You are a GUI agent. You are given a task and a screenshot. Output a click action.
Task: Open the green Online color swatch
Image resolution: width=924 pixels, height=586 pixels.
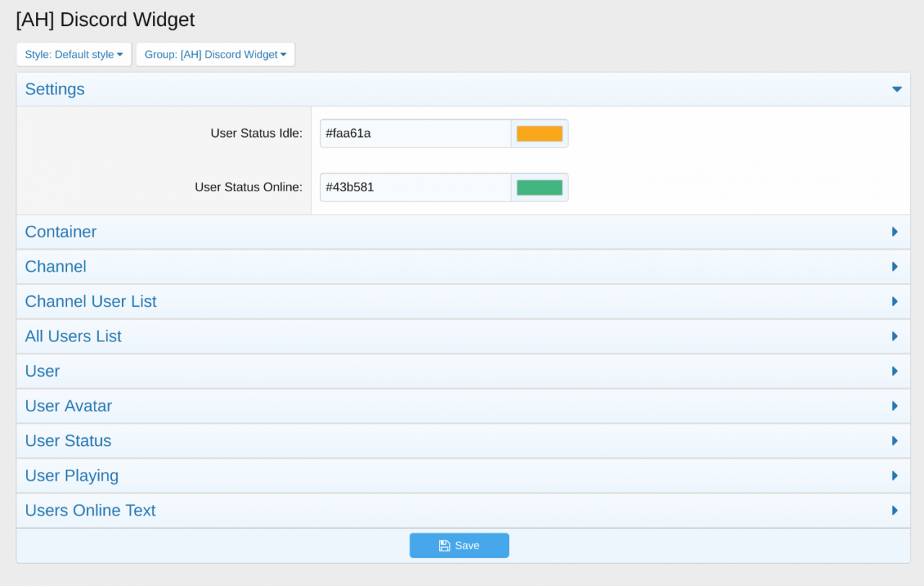click(539, 188)
